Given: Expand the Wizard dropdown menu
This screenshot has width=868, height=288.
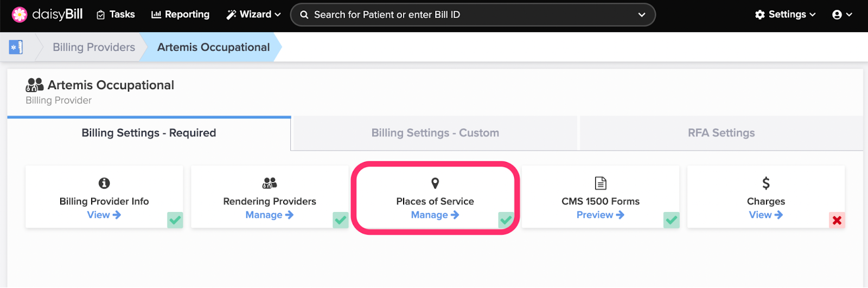Looking at the screenshot, I should click(253, 15).
